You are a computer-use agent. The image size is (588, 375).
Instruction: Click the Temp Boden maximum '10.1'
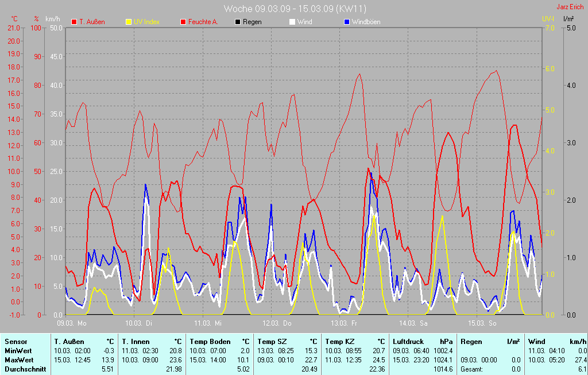pos(243,359)
